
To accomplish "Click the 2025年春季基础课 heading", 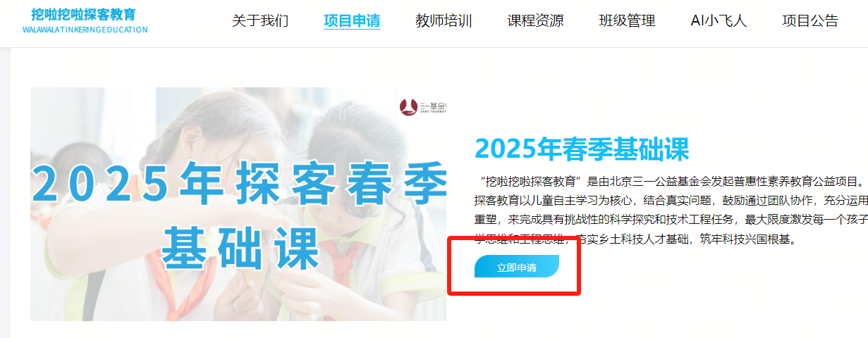I will pyautogui.click(x=582, y=149).
